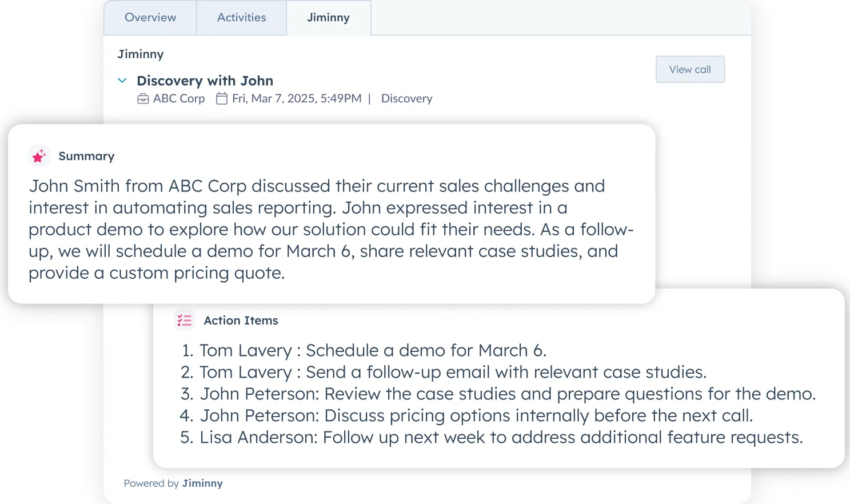Collapse the Discovery with John call details
850x504 pixels.
pyautogui.click(x=122, y=81)
